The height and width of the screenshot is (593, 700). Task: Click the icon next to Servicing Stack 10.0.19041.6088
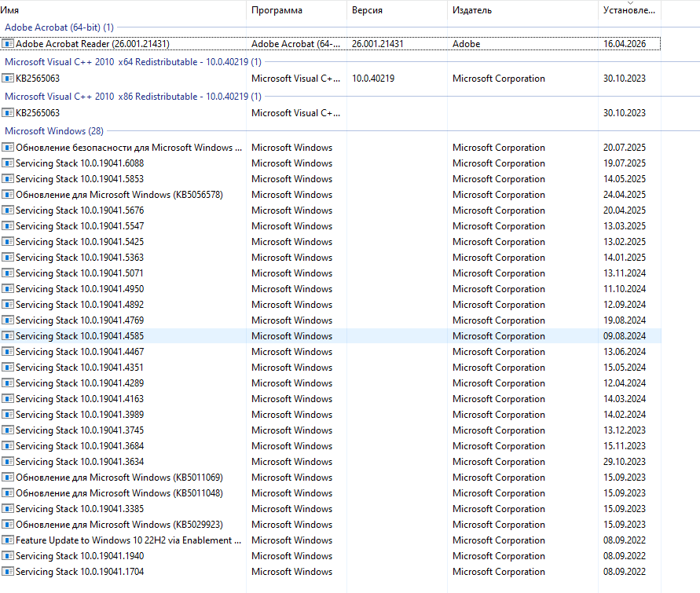[8, 163]
